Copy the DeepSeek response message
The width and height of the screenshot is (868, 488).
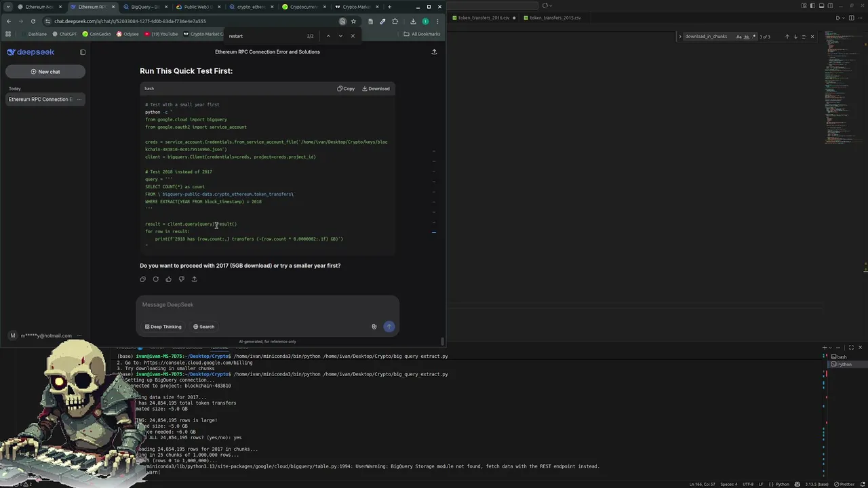point(142,279)
